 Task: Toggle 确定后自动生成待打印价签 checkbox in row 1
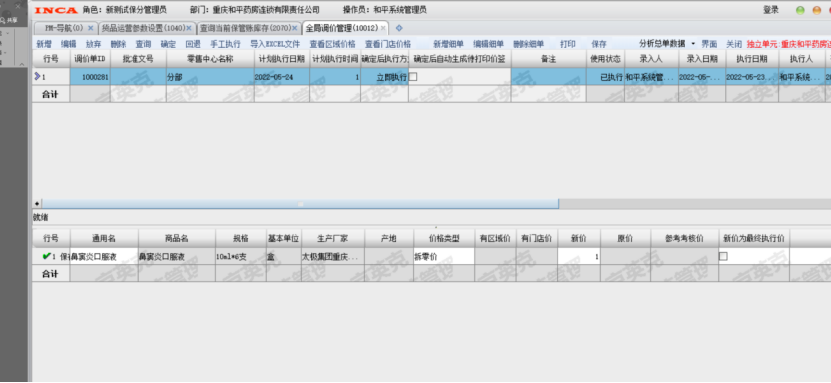(413, 76)
